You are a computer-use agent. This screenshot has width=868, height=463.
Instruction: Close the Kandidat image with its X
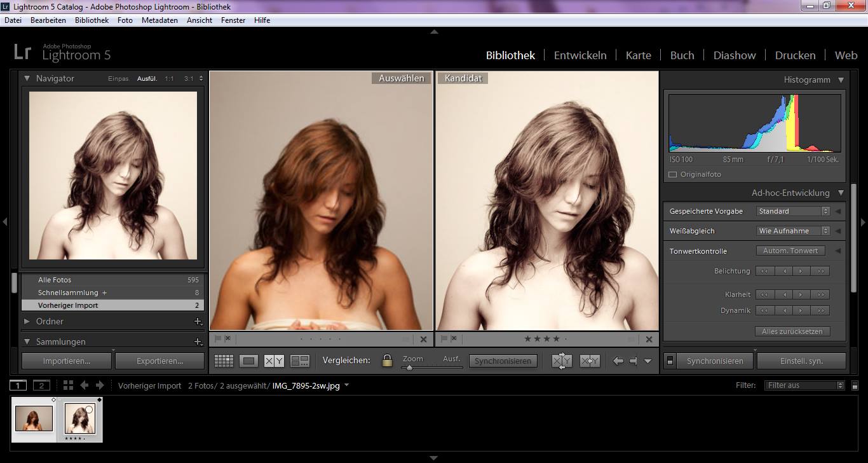pos(649,340)
